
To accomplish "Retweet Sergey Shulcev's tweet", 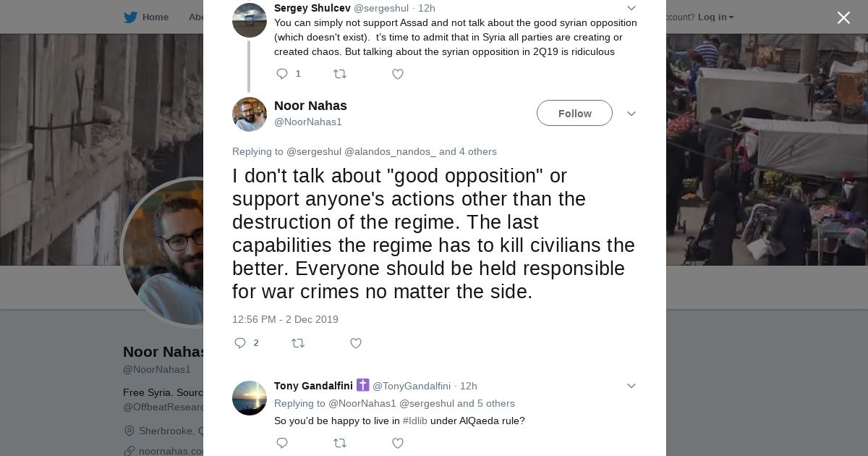I will [x=339, y=74].
